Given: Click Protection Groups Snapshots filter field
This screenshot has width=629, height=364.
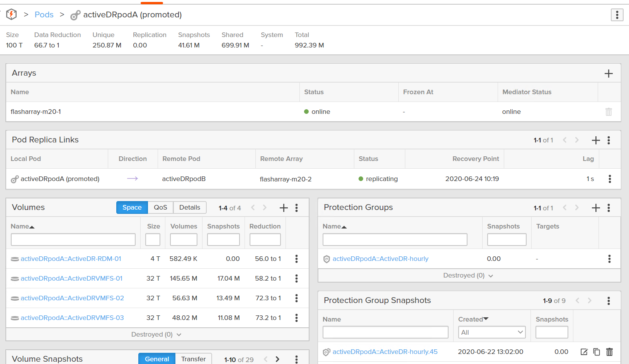Looking at the screenshot, I should coord(507,239).
